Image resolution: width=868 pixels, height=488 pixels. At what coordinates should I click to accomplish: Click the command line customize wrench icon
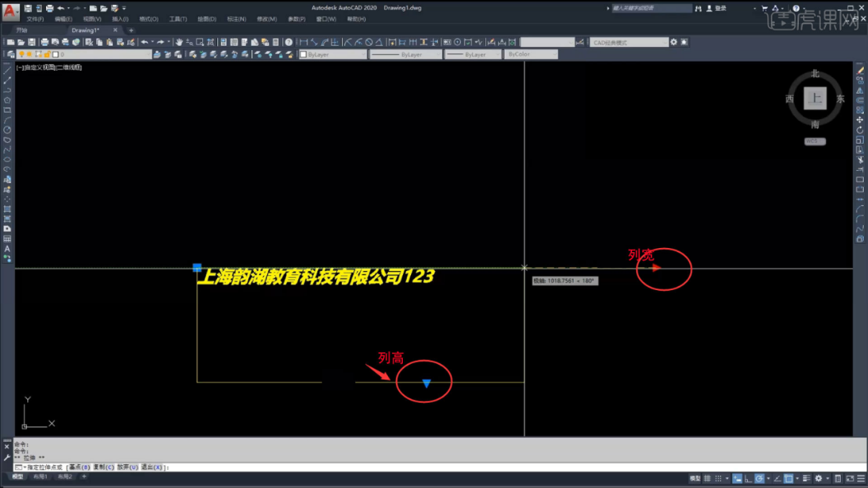click(x=7, y=458)
